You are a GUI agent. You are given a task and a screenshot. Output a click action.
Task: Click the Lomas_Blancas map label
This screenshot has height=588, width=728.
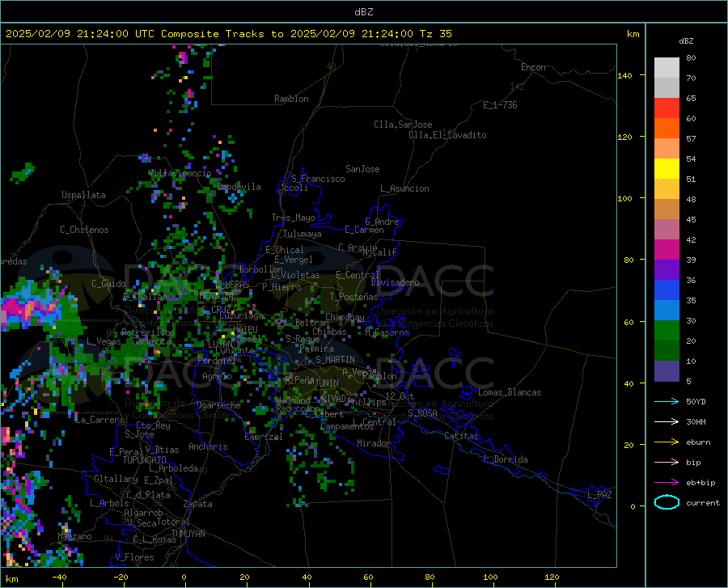coord(510,392)
